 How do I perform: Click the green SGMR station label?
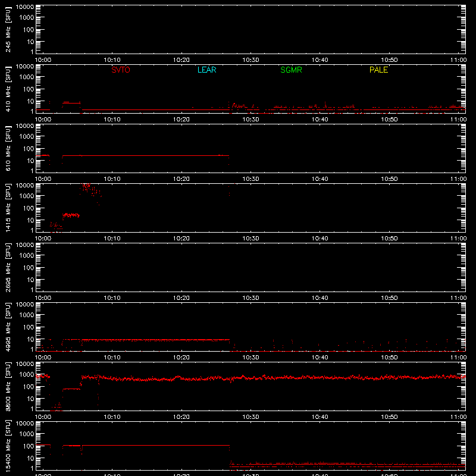coord(291,70)
